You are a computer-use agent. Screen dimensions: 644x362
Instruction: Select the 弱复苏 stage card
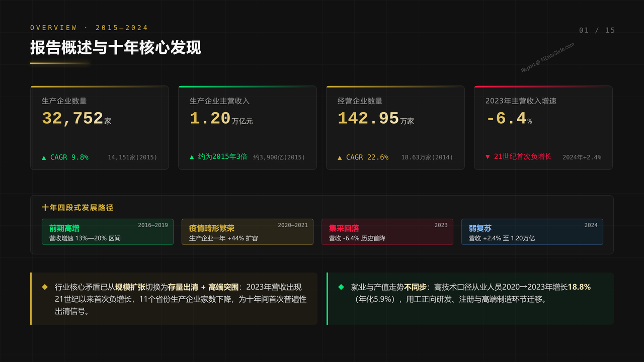532,232
